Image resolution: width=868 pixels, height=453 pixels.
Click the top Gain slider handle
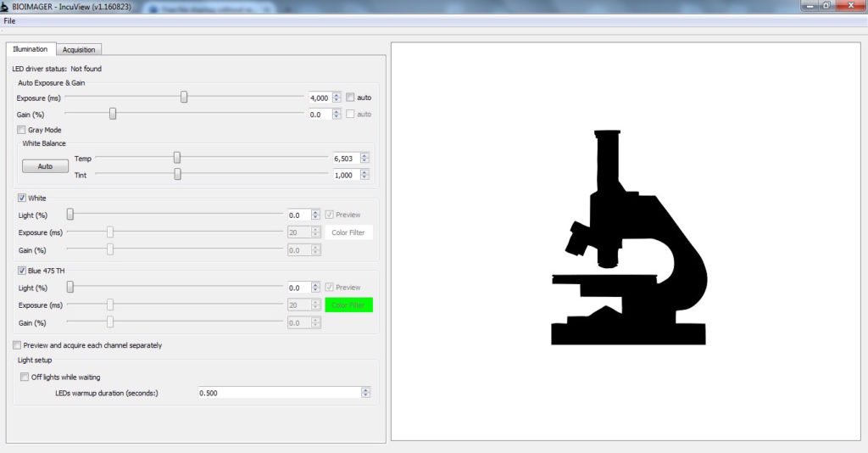(x=113, y=114)
